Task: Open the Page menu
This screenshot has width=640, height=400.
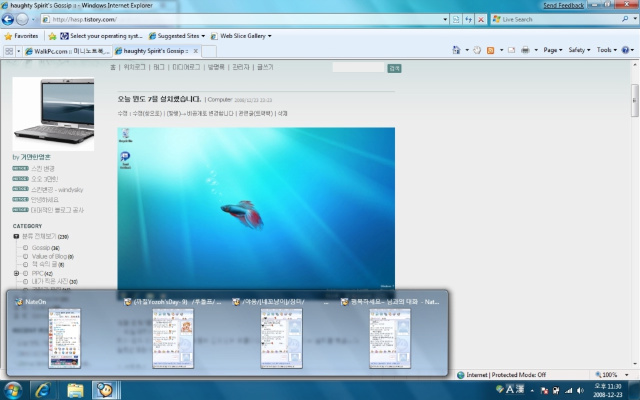Action: 553,50
